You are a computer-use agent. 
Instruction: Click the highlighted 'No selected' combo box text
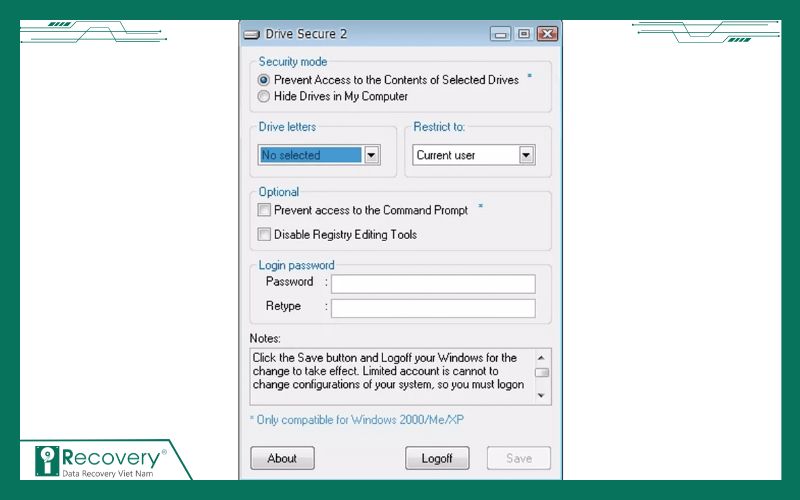(310, 155)
